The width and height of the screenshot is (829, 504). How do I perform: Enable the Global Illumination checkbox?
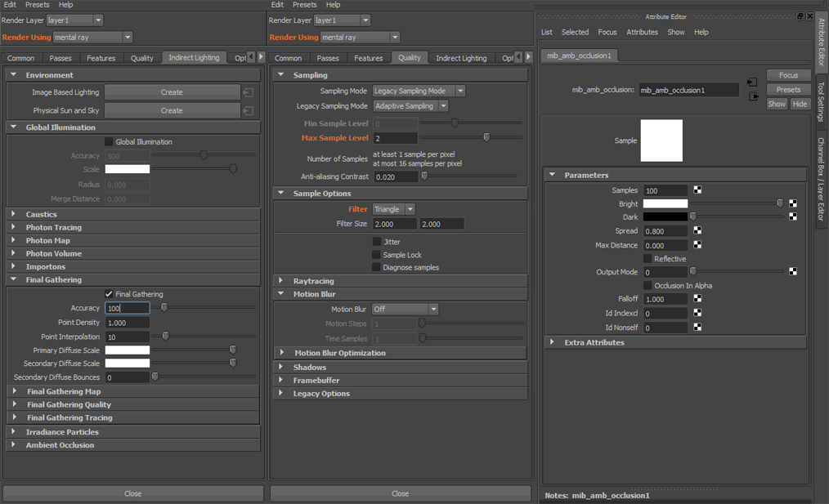pyautogui.click(x=109, y=141)
